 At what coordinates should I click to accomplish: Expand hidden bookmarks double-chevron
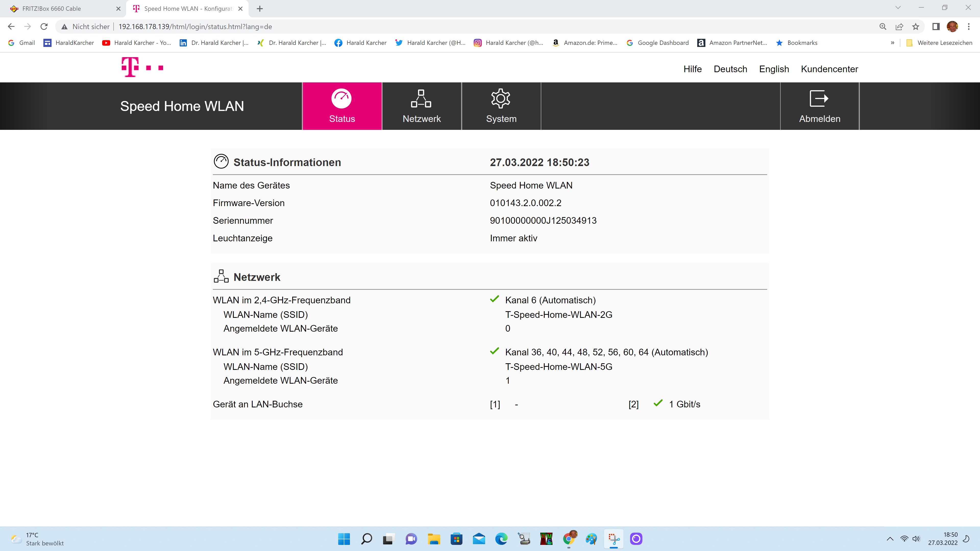pos(892,43)
